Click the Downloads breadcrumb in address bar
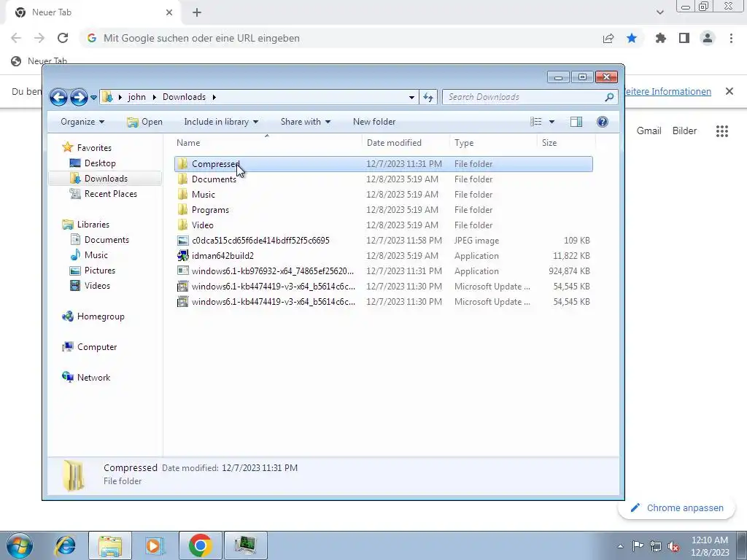Viewport: 747px width, 560px height. [184, 97]
